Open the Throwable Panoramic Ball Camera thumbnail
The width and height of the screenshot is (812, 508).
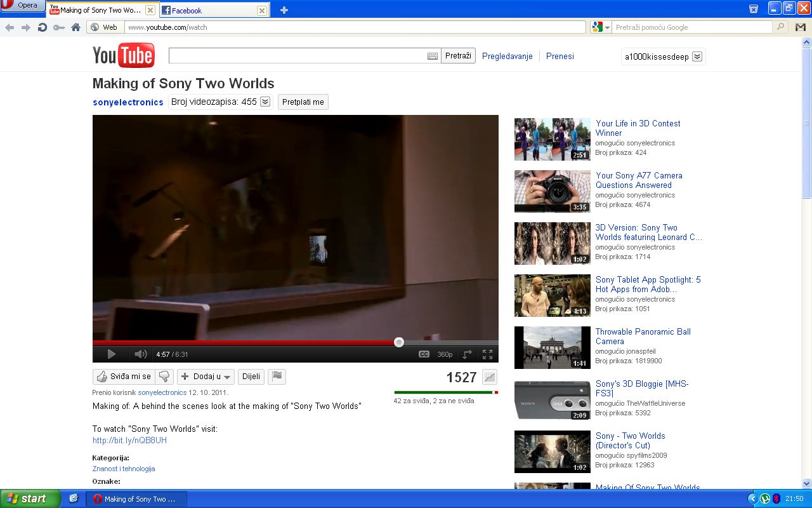(x=553, y=347)
